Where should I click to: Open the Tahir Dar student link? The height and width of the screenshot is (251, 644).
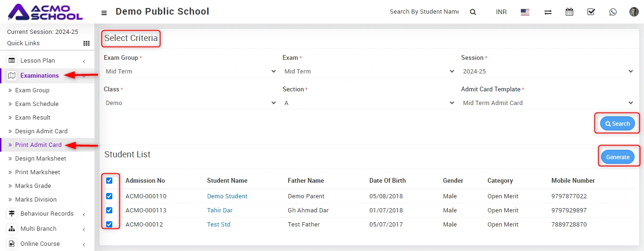click(x=219, y=211)
